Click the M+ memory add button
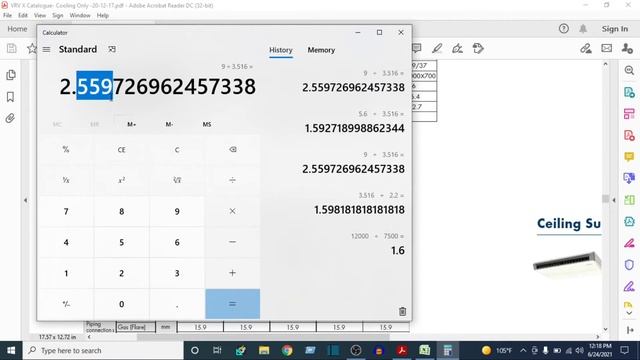640x360 pixels. tap(131, 124)
